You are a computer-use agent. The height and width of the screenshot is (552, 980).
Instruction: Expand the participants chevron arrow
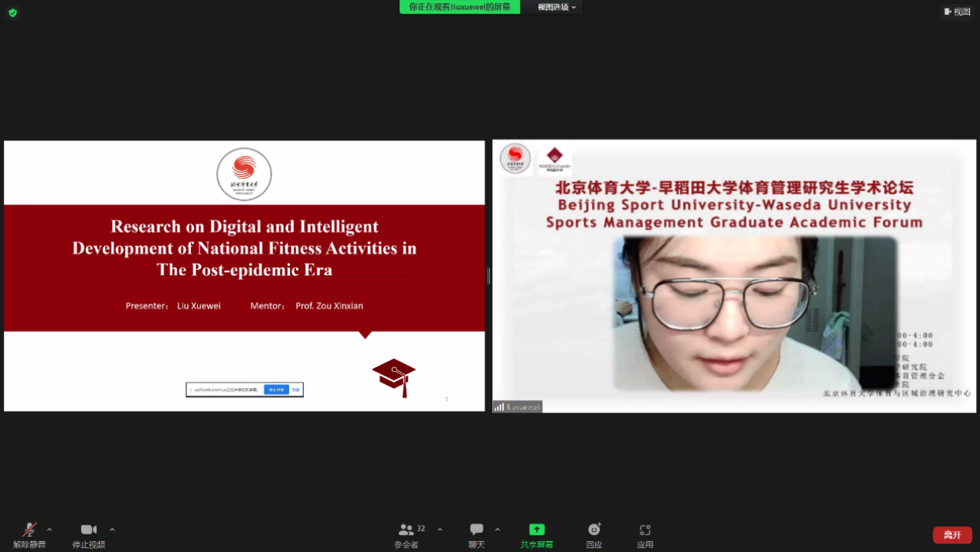pos(439,529)
